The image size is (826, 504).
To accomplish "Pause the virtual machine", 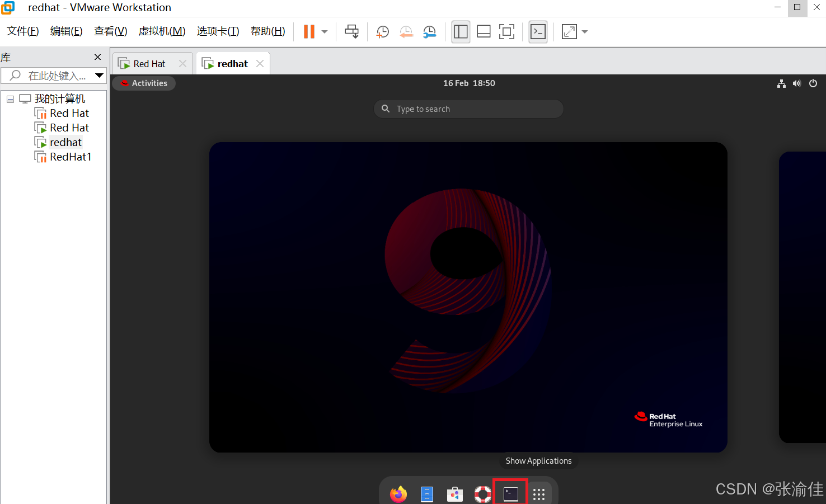I will [309, 32].
